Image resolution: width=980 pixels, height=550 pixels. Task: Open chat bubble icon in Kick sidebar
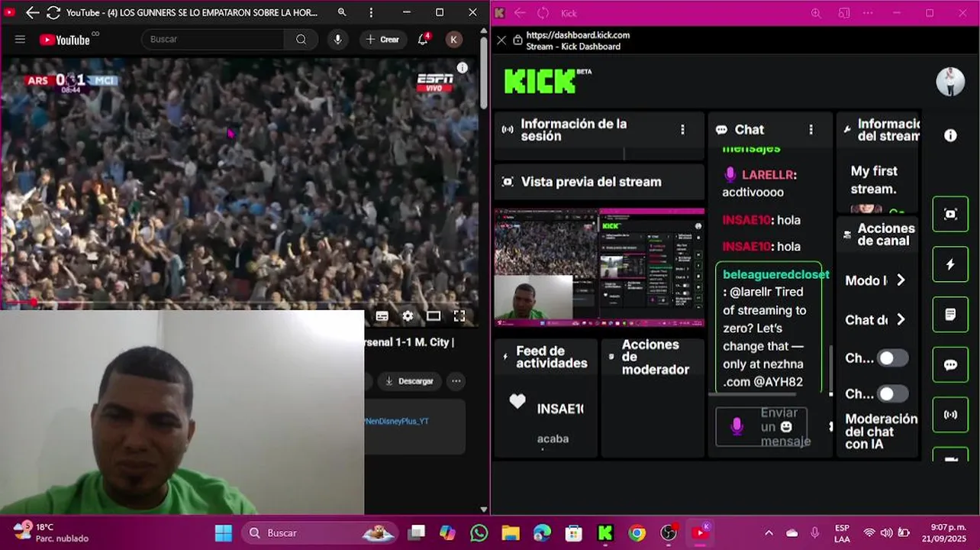(x=950, y=365)
